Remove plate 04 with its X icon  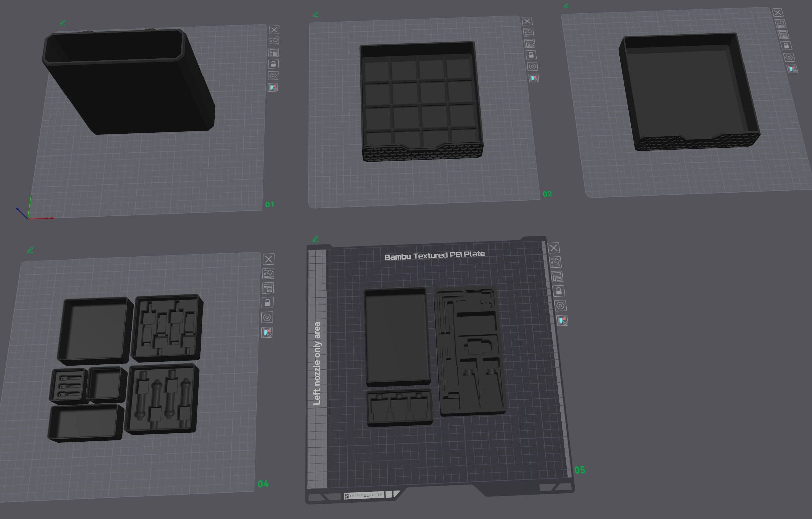(x=268, y=259)
